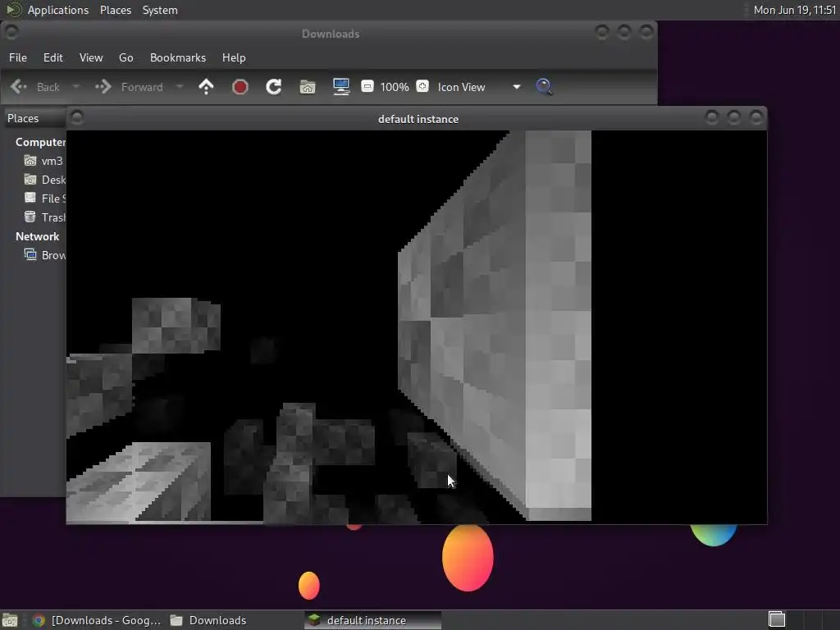Click the Minecraft block icon in taskbar
The width and height of the screenshot is (840, 630).
point(314,620)
